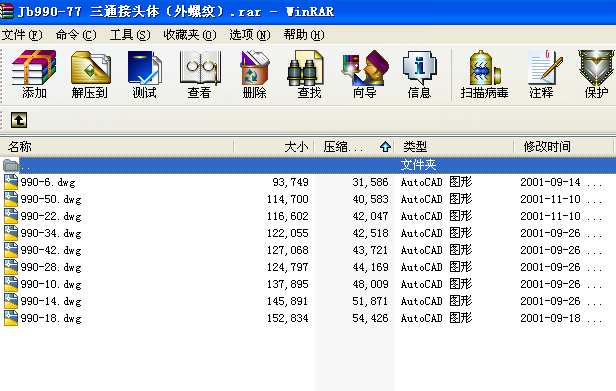Open the 选项(N) menu
This screenshot has height=391, width=616.
(x=250, y=35)
